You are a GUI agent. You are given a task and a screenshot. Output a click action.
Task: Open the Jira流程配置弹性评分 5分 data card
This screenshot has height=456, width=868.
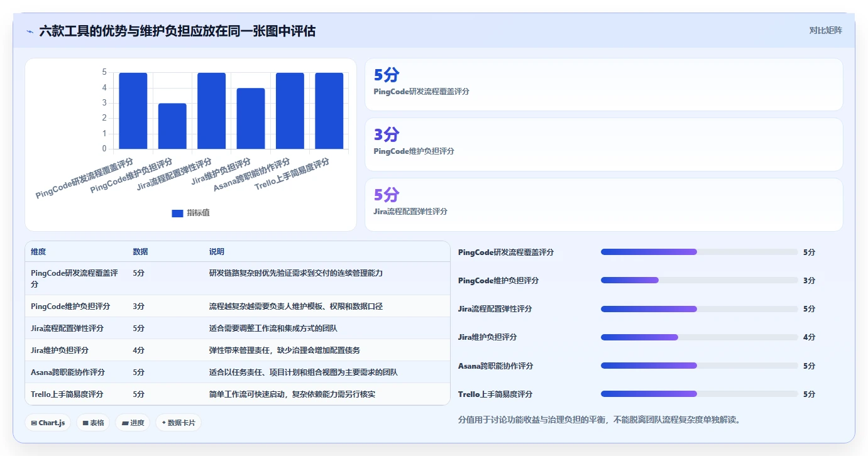(x=603, y=205)
